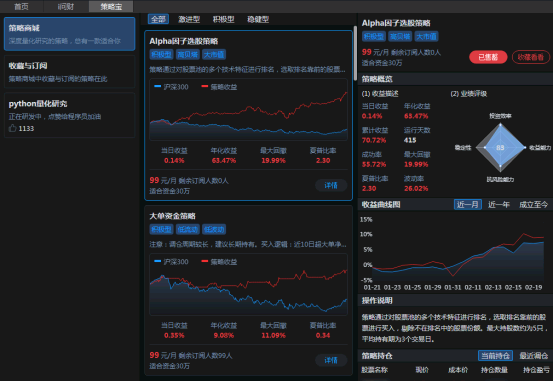Click the 策略概览 section header
The image size is (554, 381).
click(x=377, y=79)
